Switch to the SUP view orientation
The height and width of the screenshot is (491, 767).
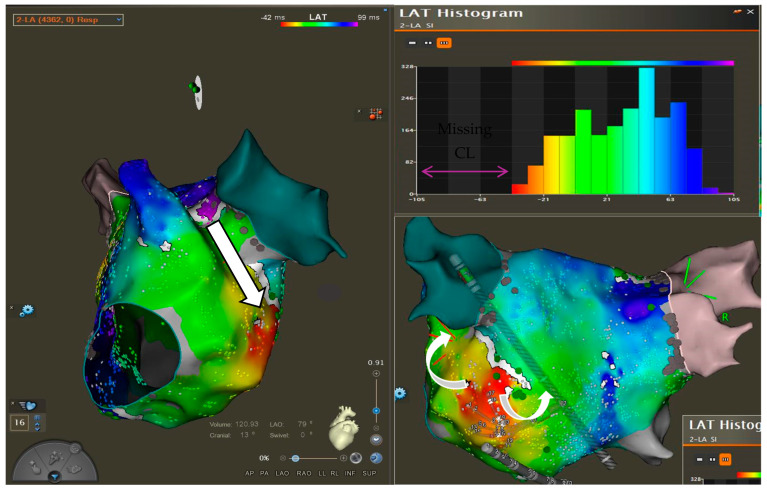(x=369, y=473)
